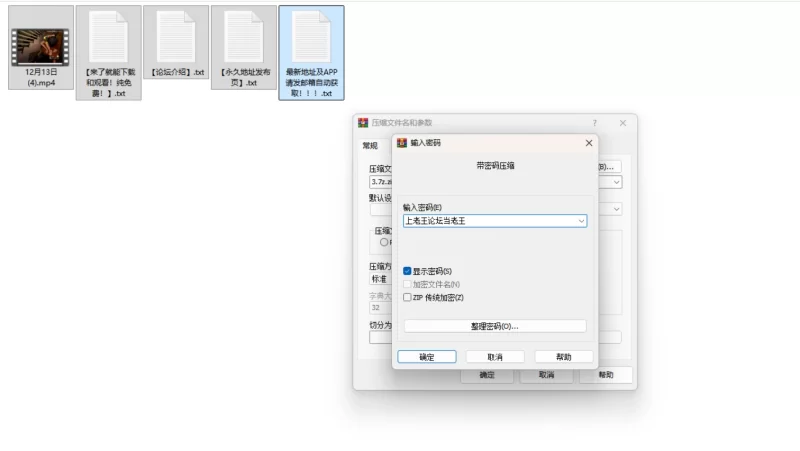The width and height of the screenshot is (800, 451).
Task: Click the browse (B)... button in background window
Action: (609, 167)
